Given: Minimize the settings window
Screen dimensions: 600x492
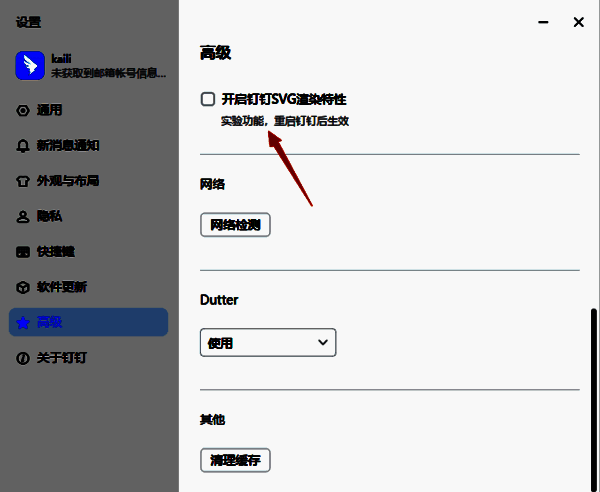Looking at the screenshot, I should (x=542, y=22).
